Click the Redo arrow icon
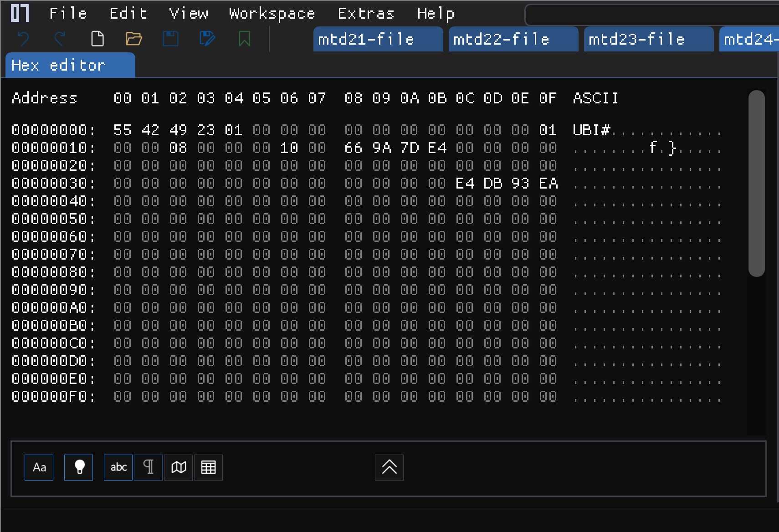Viewport: 779px width, 532px height. tap(60, 39)
